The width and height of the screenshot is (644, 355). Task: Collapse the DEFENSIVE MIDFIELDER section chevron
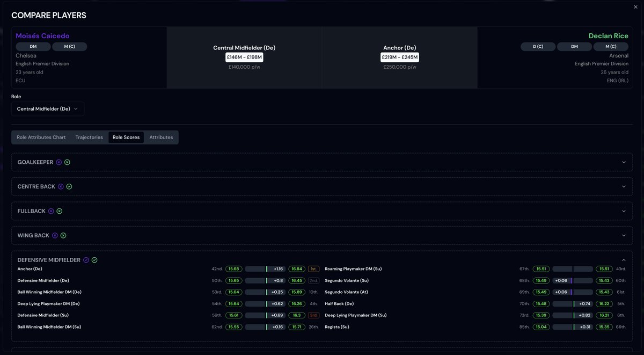pos(624,260)
